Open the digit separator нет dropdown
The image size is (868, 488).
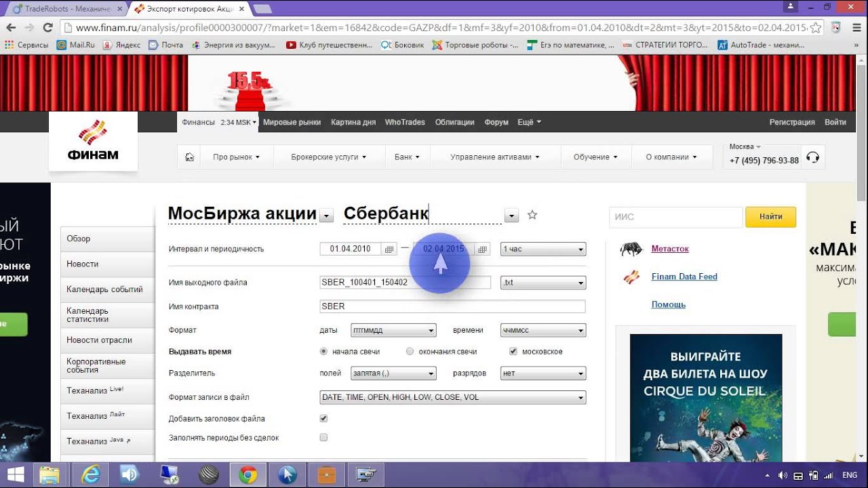tap(543, 373)
